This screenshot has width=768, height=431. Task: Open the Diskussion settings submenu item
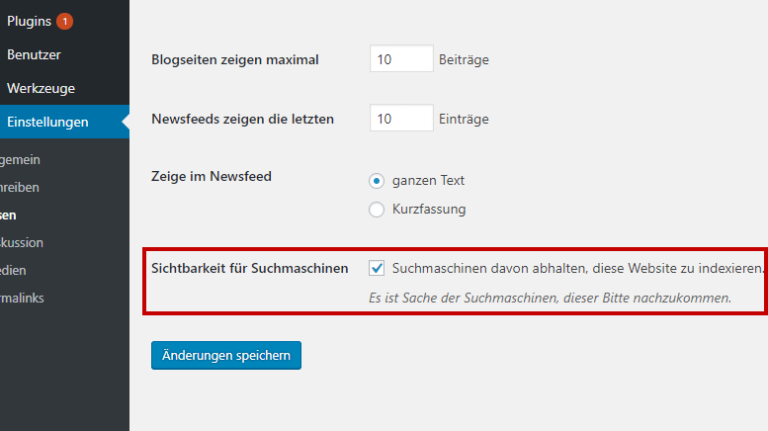pos(22,243)
